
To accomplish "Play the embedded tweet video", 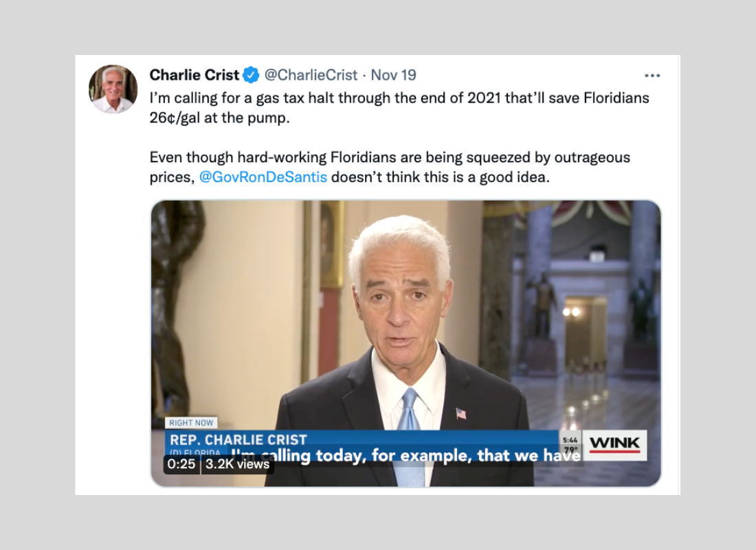I will coord(405,344).
